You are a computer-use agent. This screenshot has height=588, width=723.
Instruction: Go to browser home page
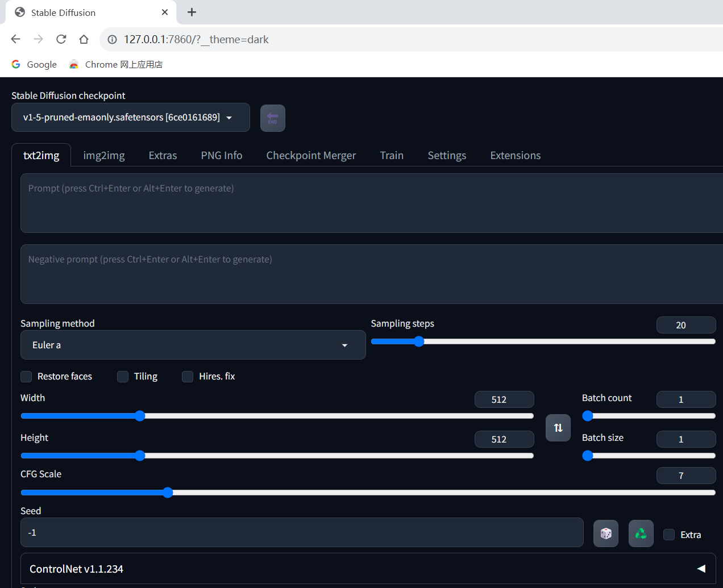(84, 39)
